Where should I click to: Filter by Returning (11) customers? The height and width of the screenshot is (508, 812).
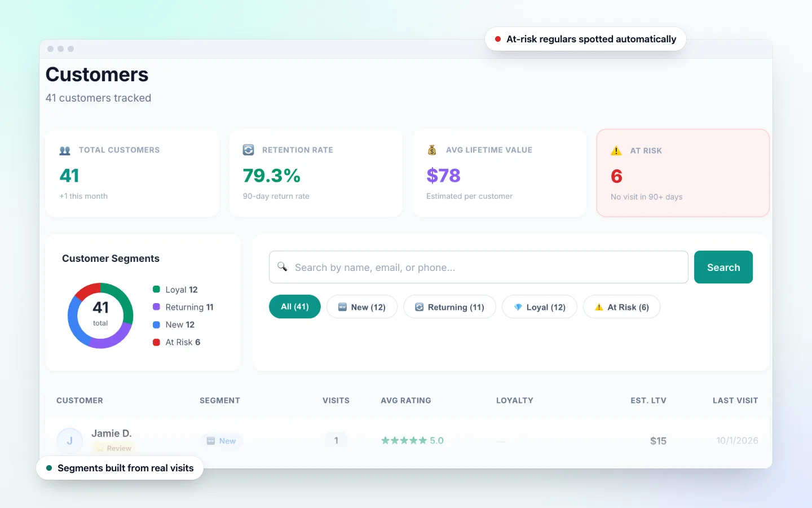(449, 306)
